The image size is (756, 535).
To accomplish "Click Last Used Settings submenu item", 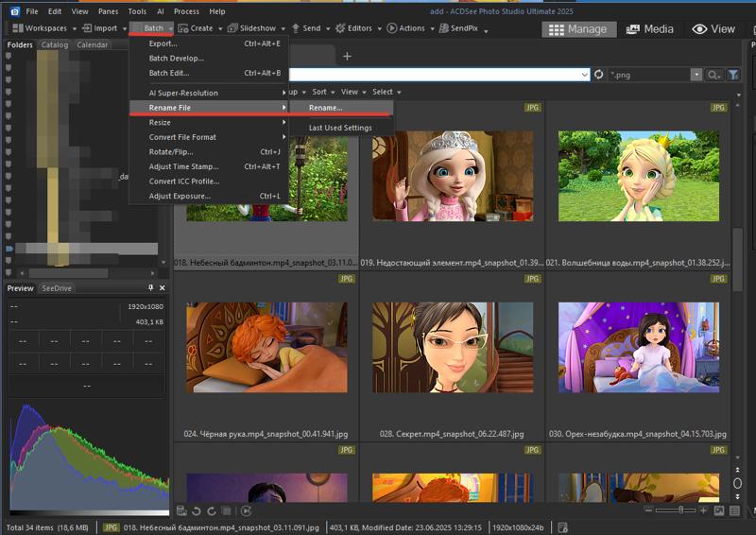I will pyautogui.click(x=341, y=128).
